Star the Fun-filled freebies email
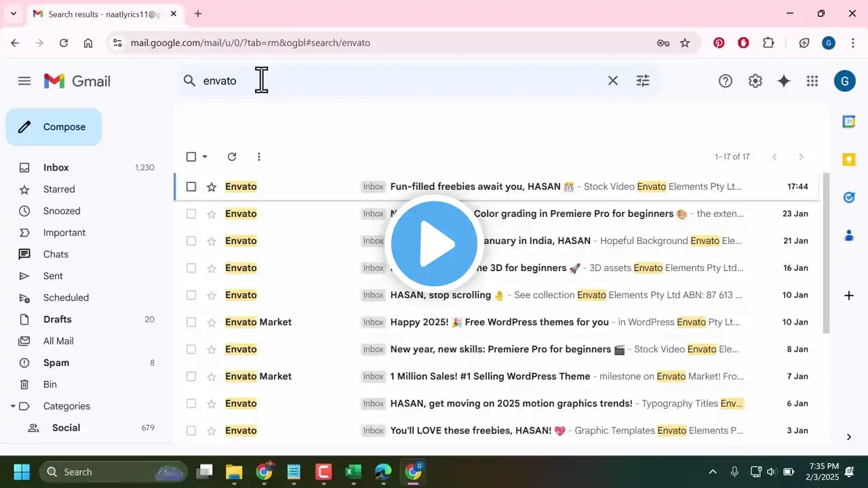The height and width of the screenshot is (488, 868). click(212, 186)
